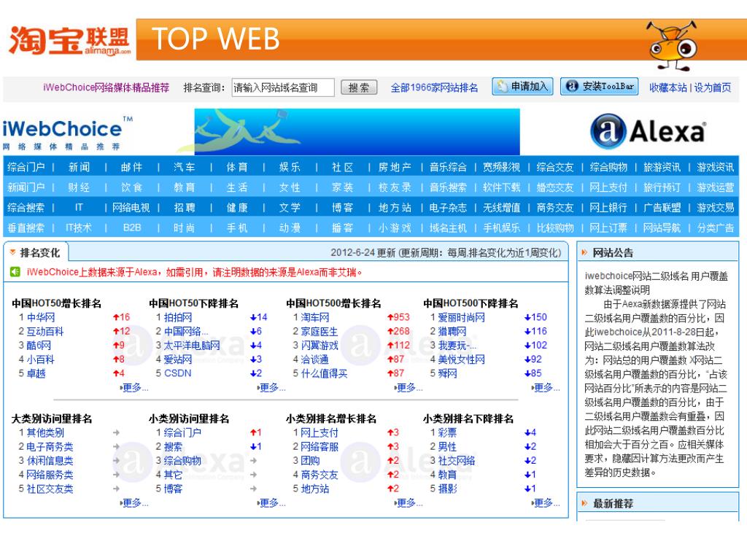Click the ant mascot in the banner
This screenshot has width=747, height=560.
click(673, 45)
